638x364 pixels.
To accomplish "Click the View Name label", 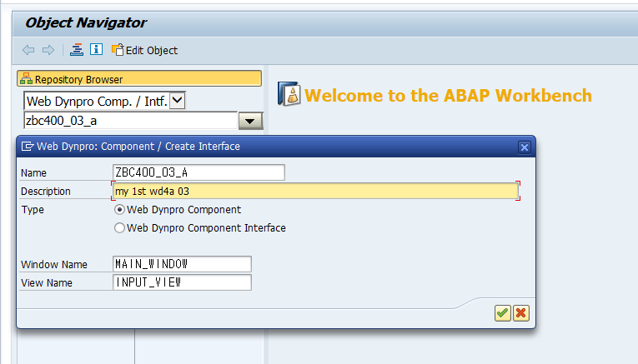I will [47, 282].
